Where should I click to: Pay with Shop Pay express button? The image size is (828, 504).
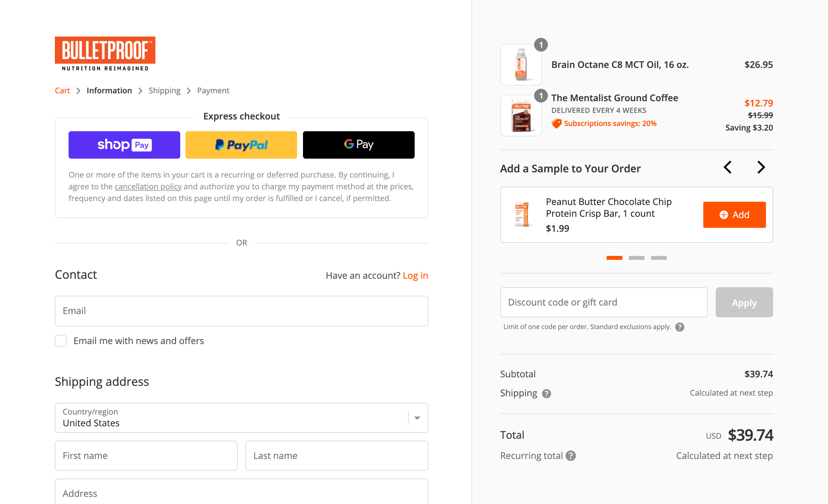[124, 145]
